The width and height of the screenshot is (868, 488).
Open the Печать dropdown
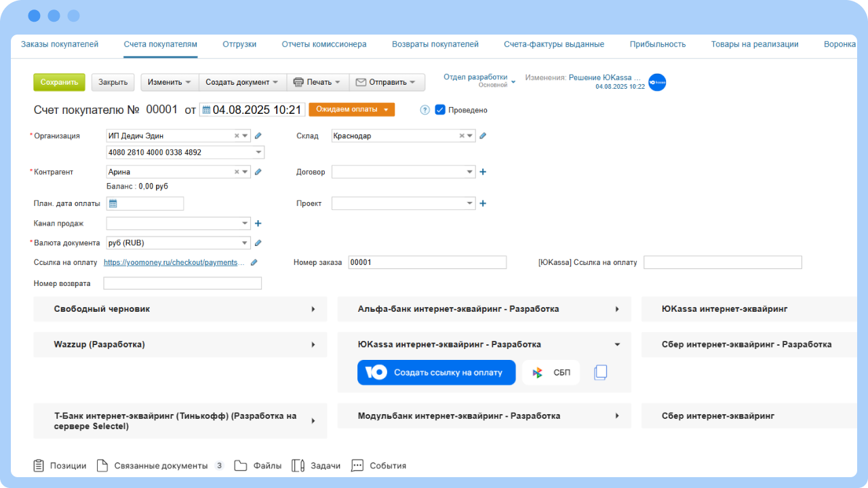(x=317, y=82)
